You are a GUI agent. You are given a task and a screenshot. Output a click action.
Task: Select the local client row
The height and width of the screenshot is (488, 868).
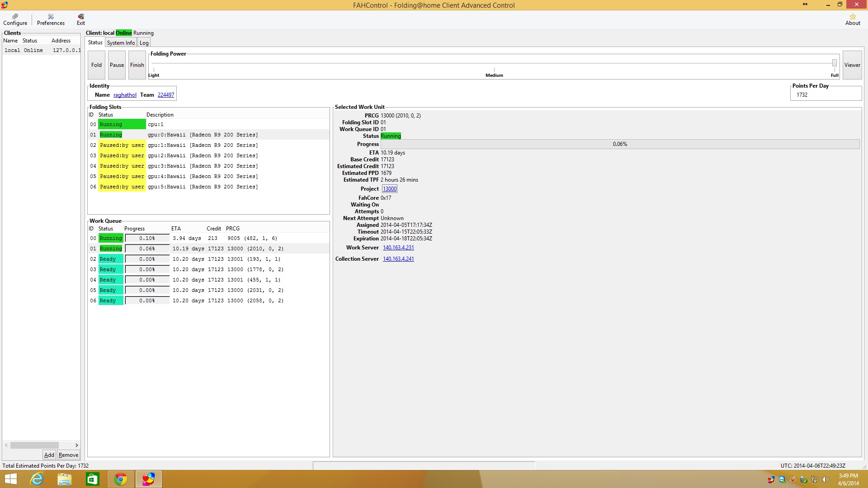pos(41,50)
